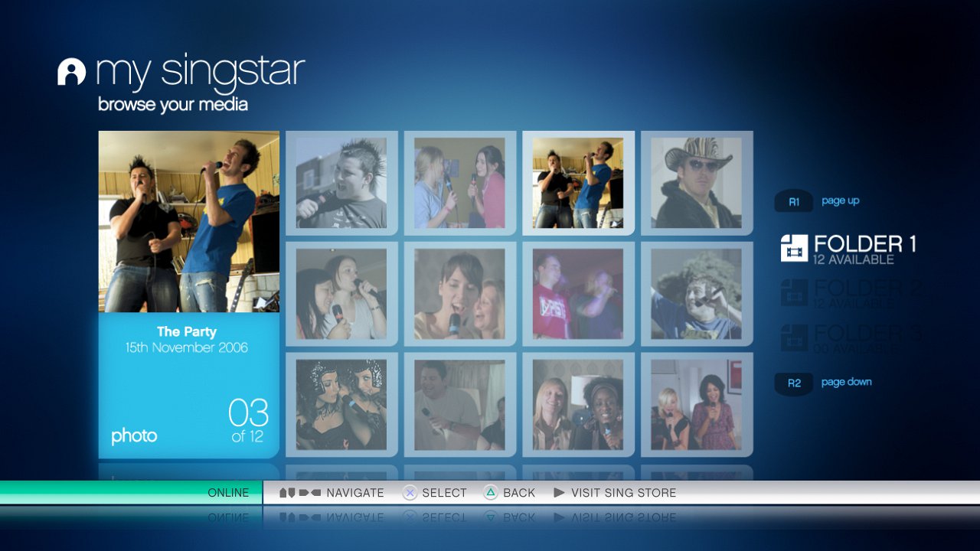Click the My SingStar profile icon
The width and height of the screenshot is (980, 551).
click(x=71, y=72)
